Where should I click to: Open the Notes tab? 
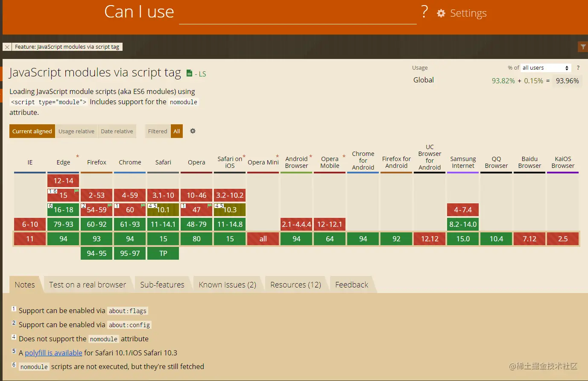tap(25, 285)
